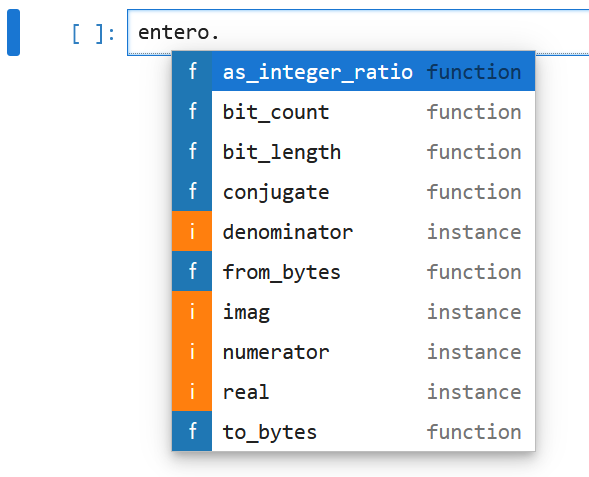This screenshot has width=589, height=477.
Task: Click the orange instance icon beside real
Action: pos(192,391)
